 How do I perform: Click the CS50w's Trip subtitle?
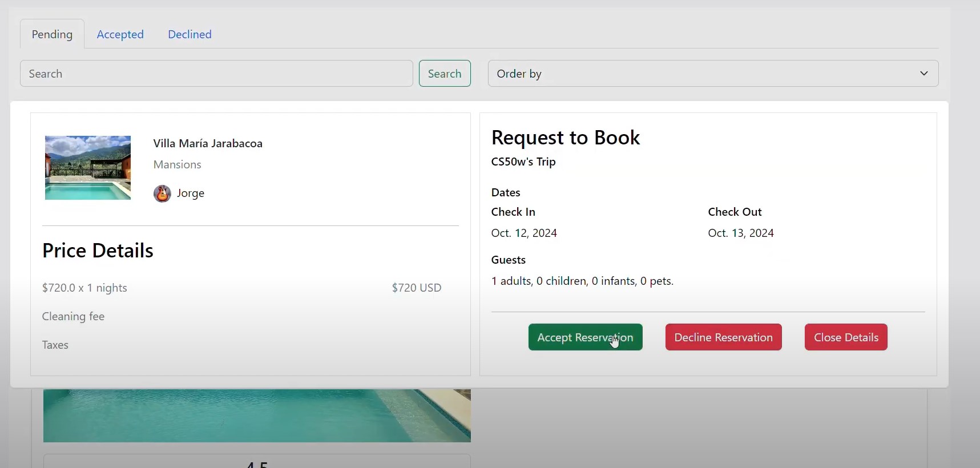point(523,162)
